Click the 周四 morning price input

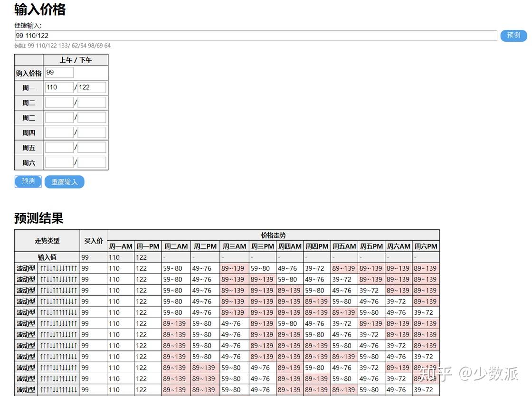[x=59, y=132]
